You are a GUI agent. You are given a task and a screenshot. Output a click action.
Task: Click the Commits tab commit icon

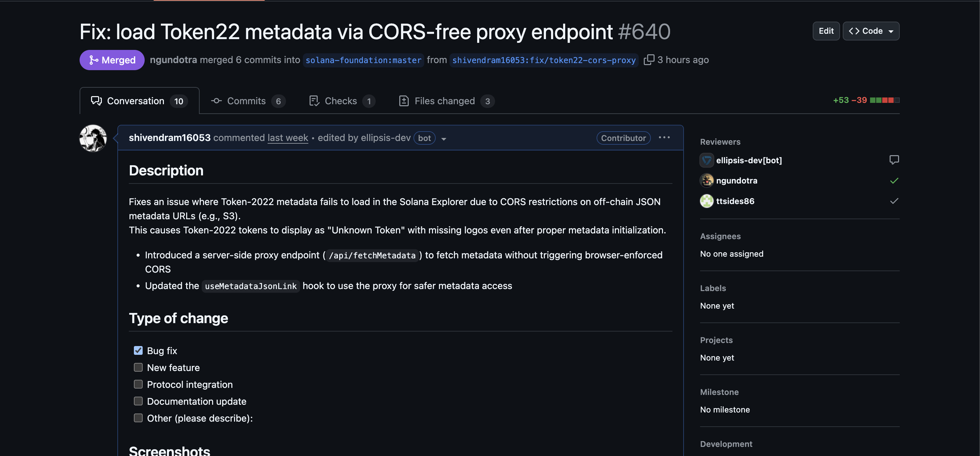(217, 101)
